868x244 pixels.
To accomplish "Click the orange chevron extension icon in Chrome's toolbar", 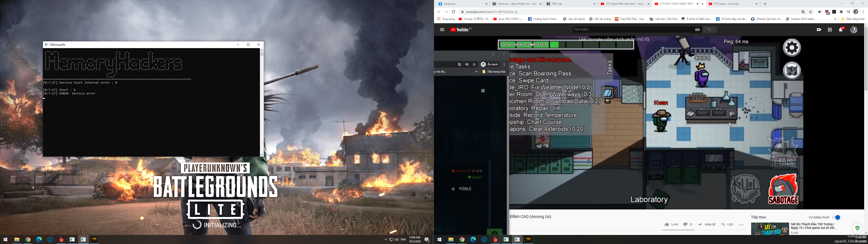I will pos(834,12).
